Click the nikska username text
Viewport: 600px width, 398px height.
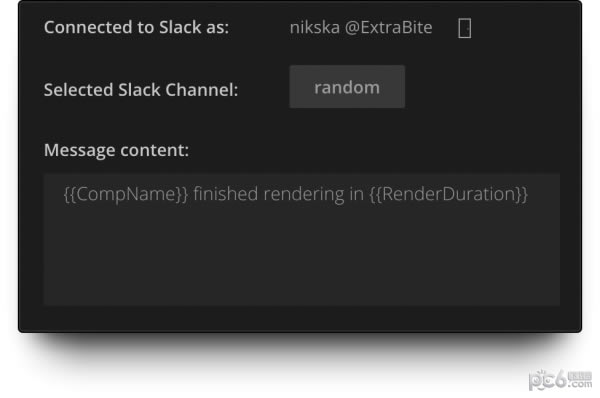coord(315,27)
